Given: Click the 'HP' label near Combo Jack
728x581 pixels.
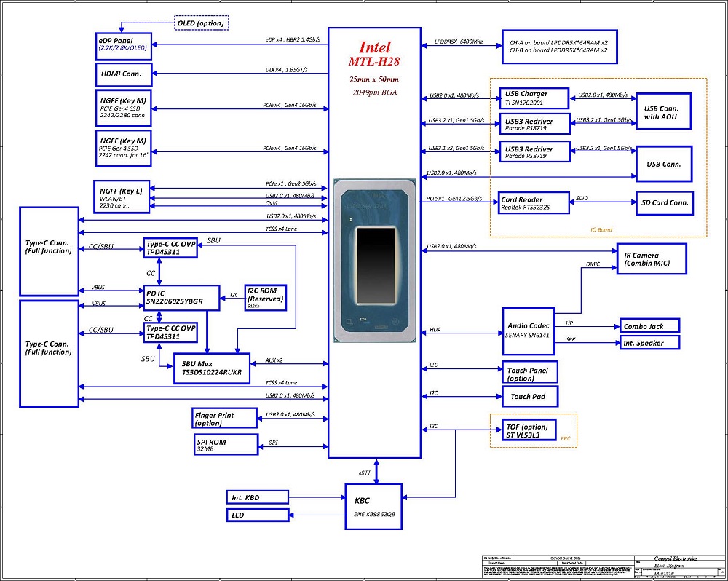Looking at the screenshot, I should tap(570, 323).
